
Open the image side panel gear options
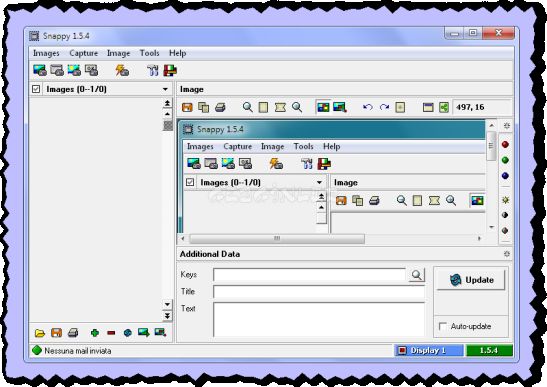(507, 126)
